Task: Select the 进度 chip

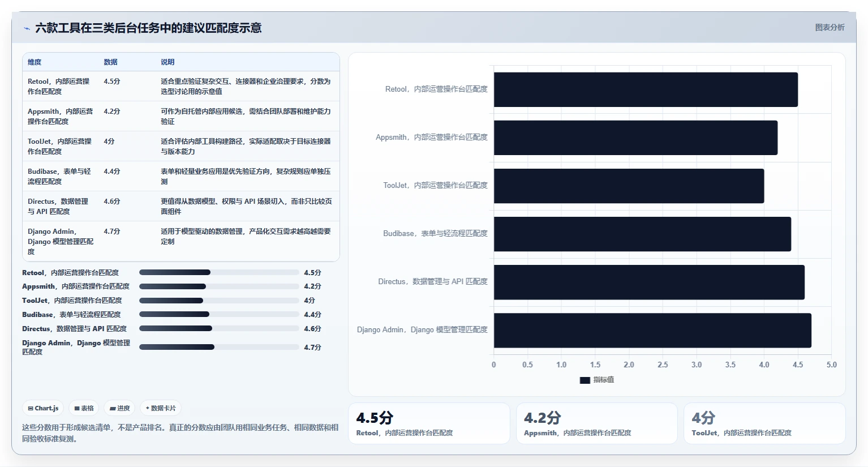Action: 120,408
